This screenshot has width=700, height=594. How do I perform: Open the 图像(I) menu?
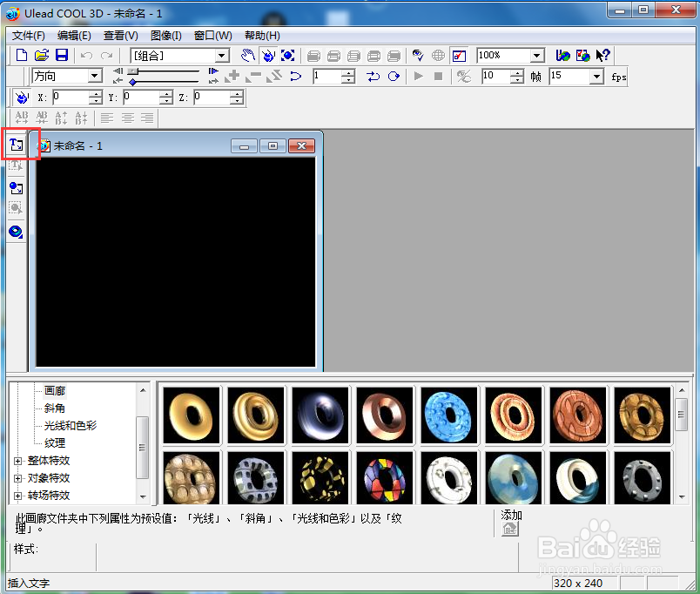tap(166, 36)
